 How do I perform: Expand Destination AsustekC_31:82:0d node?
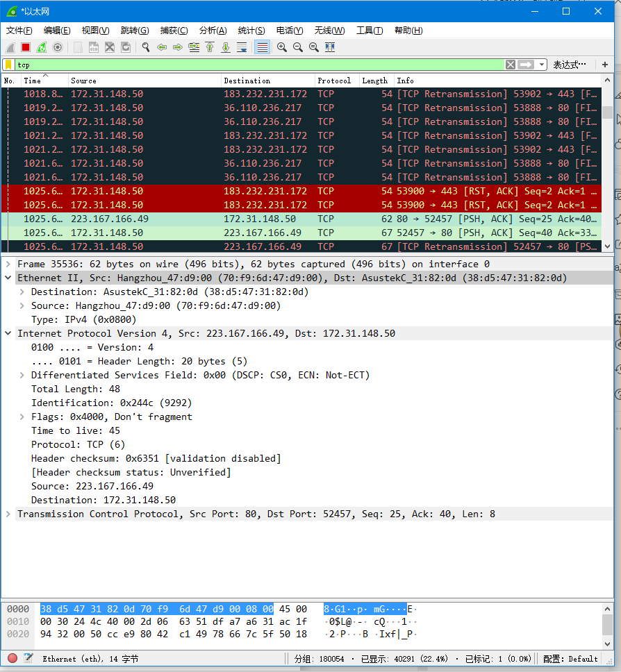[22, 292]
